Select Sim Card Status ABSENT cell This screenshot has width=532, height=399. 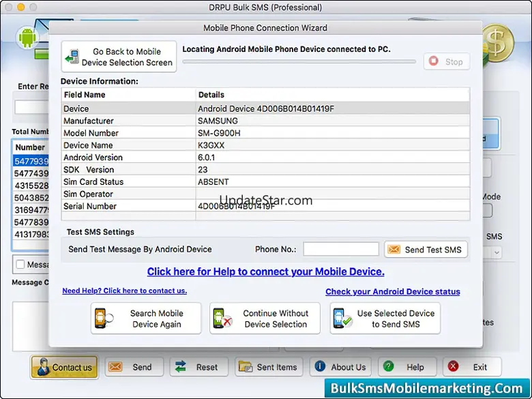click(333, 182)
